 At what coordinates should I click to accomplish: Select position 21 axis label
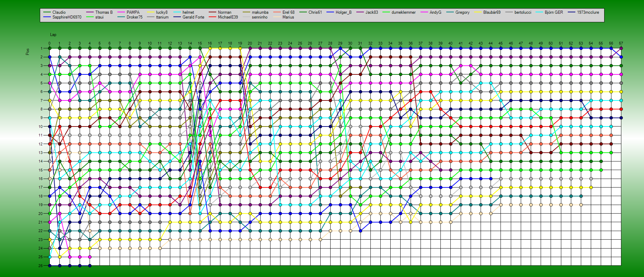pos(41,222)
